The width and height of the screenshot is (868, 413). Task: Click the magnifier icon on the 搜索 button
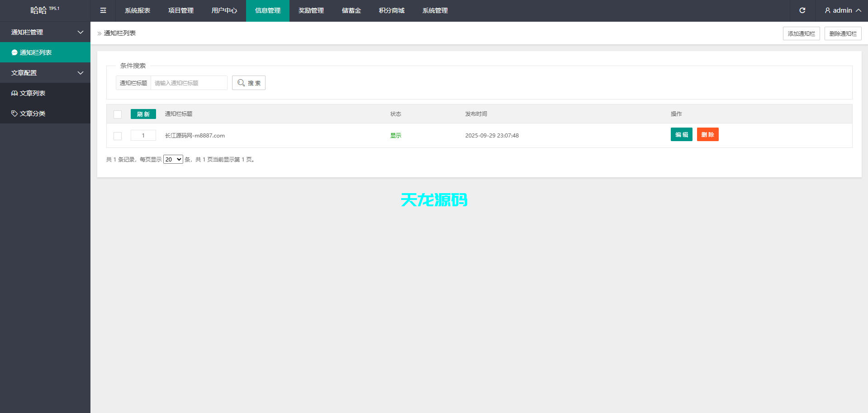pyautogui.click(x=241, y=83)
